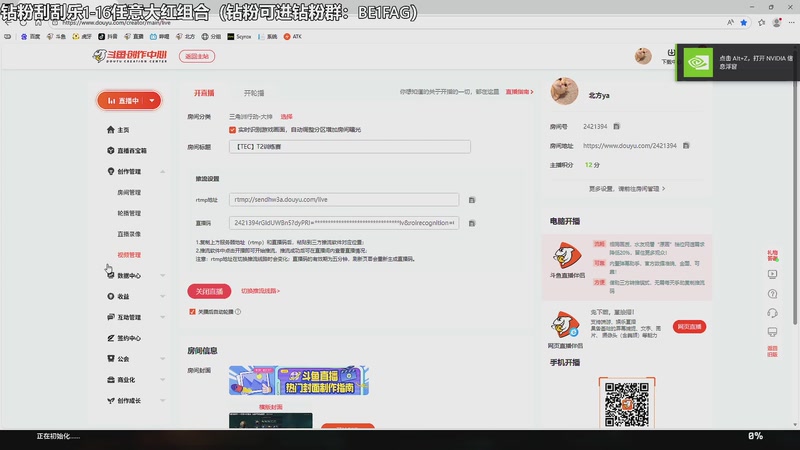The width and height of the screenshot is (800, 450).
Task: Click the info icon next to 关播后自动轮播
Action: pos(238,312)
